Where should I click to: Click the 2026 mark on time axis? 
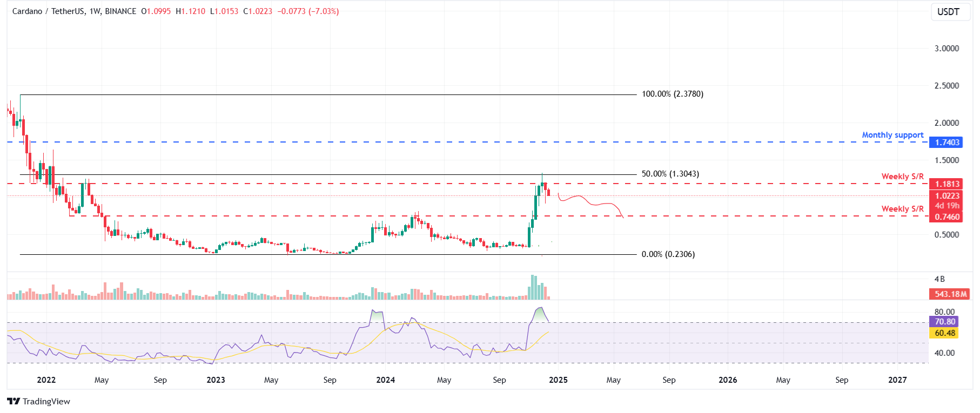click(728, 380)
